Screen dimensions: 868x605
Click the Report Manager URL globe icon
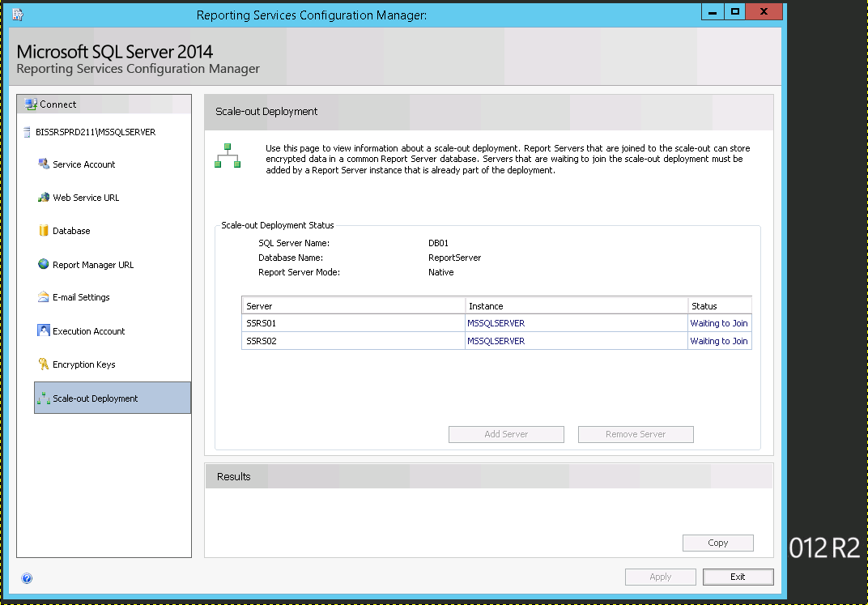coord(44,264)
